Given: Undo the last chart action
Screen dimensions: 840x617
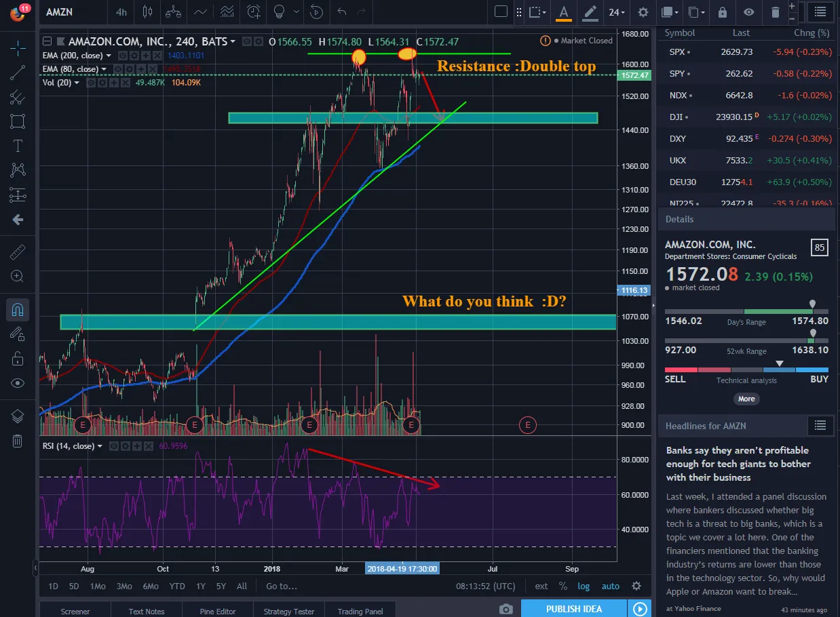Looking at the screenshot, I should 341,12.
